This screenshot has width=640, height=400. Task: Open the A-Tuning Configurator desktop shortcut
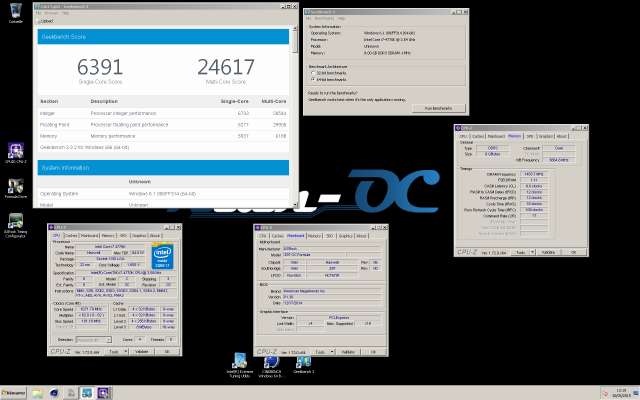click(16, 225)
